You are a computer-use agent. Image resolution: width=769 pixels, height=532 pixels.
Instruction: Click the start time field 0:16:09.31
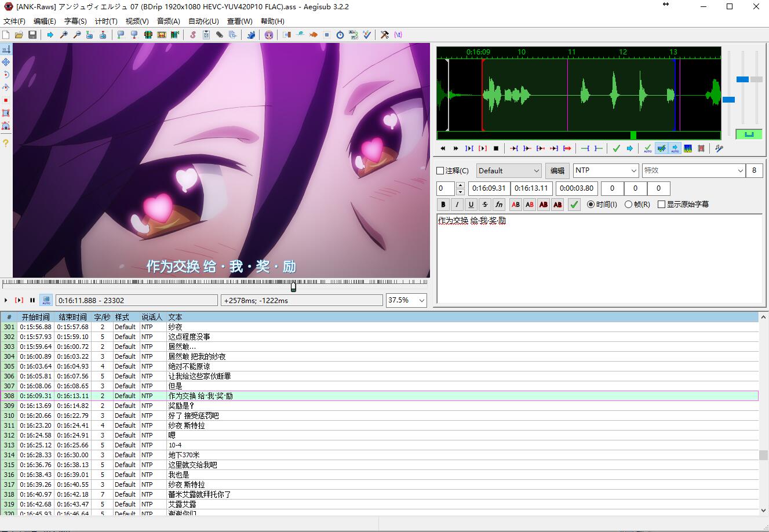point(489,188)
